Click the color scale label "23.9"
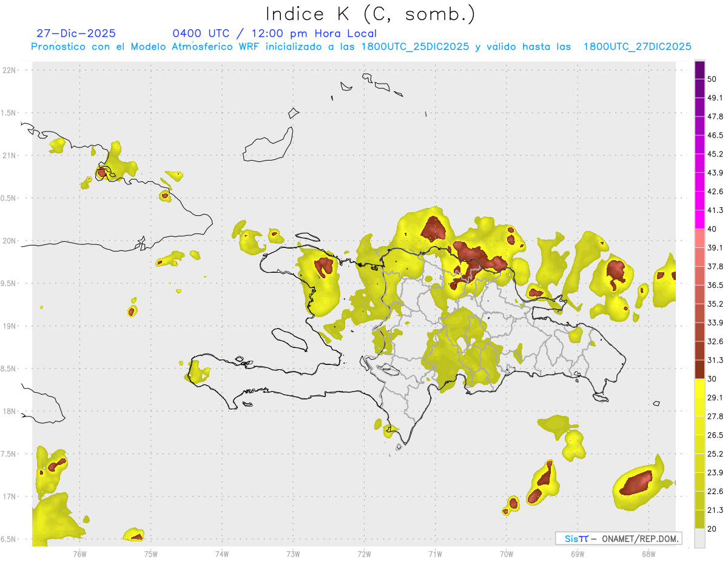This screenshot has width=728, height=562. tap(715, 473)
